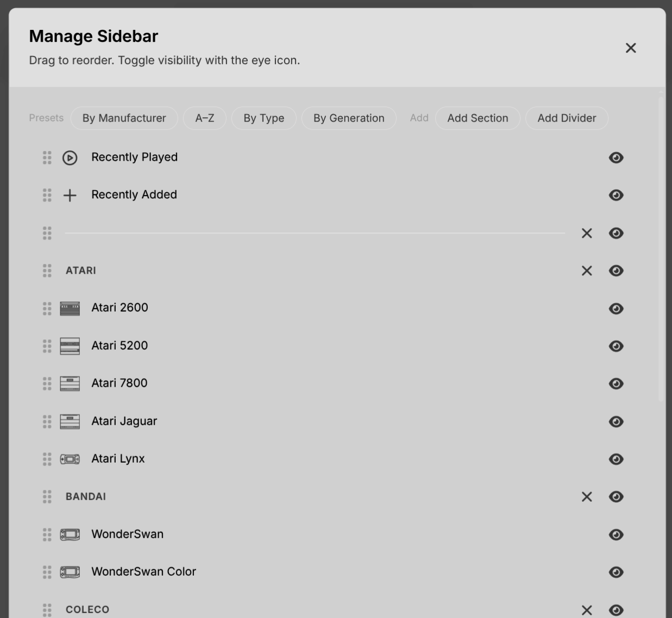
Task: Hide the COLECO section
Action: (616, 610)
